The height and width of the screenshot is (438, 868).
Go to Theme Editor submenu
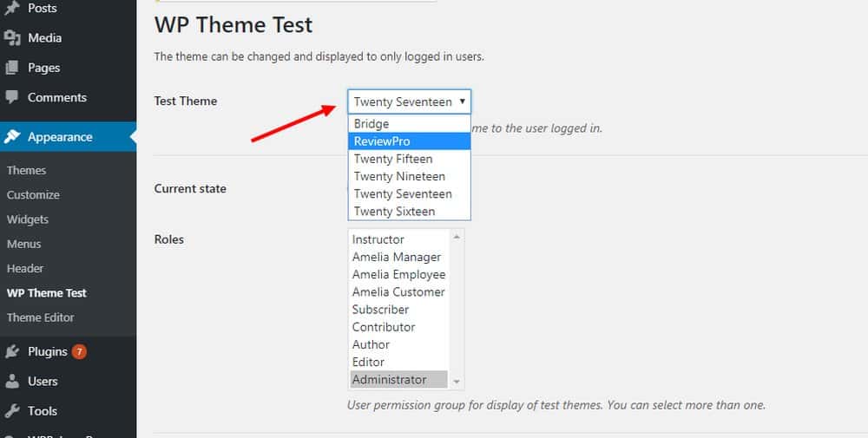tap(41, 317)
